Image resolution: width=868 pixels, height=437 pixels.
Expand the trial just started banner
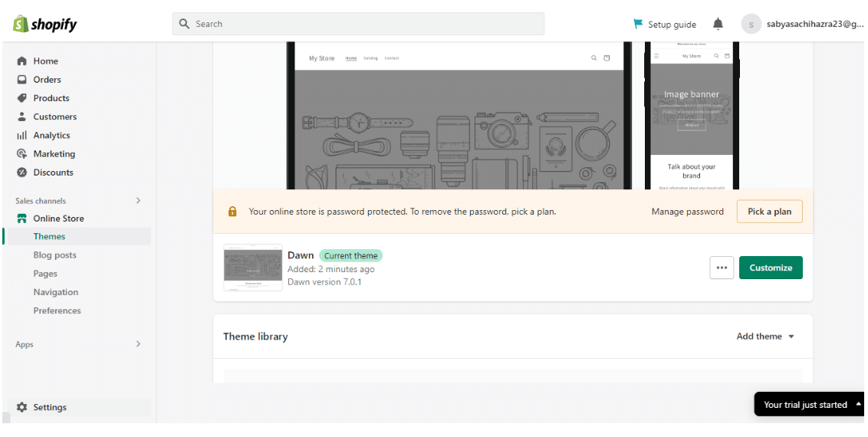858,404
